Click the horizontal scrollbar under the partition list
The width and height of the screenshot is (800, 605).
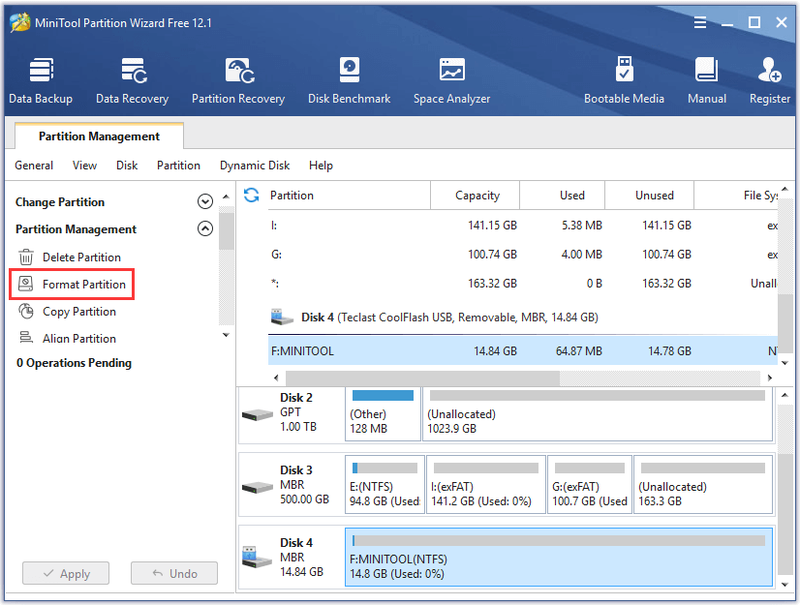click(523, 378)
